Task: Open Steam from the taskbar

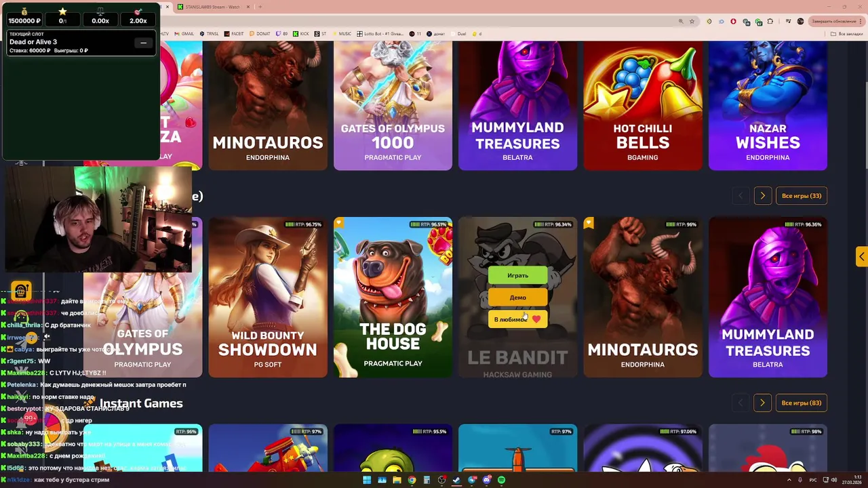Action: 456,480
